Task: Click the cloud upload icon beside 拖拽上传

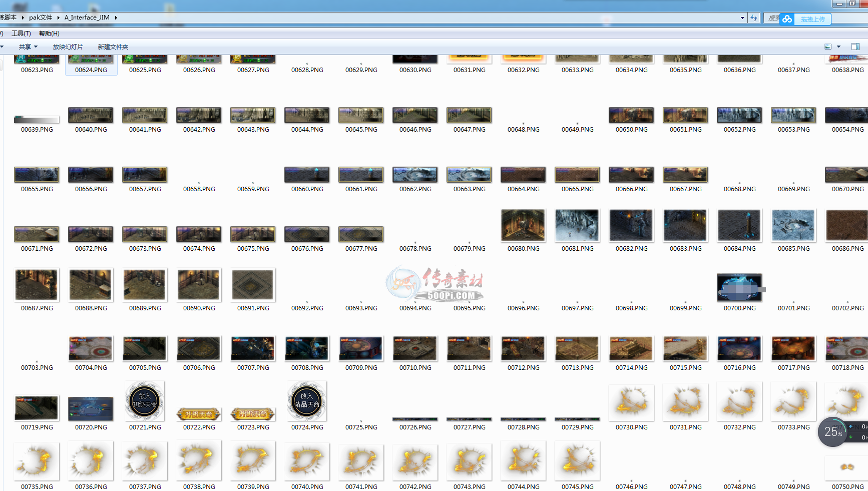Action: point(787,19)
